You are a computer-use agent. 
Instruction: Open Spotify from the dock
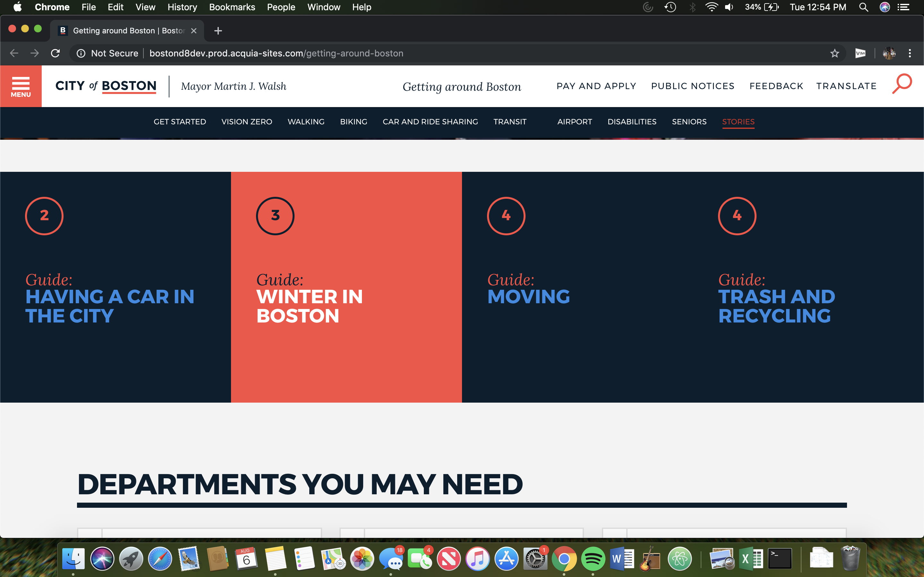click(x=593, y=559)
